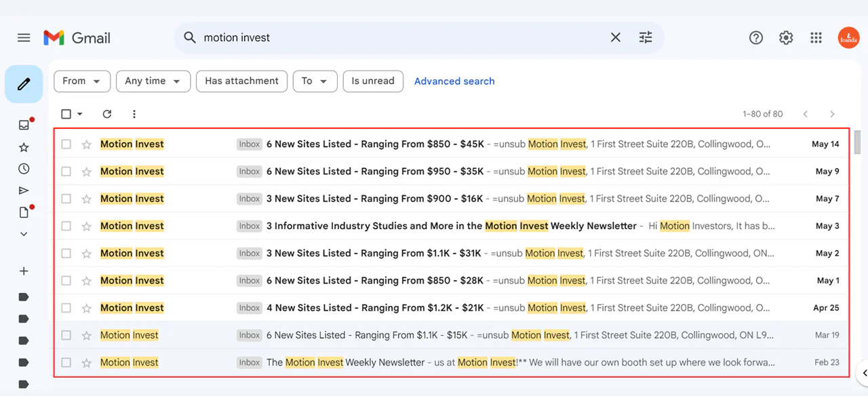Star the May 3 Weekly Newsletter email

[86, 226]
